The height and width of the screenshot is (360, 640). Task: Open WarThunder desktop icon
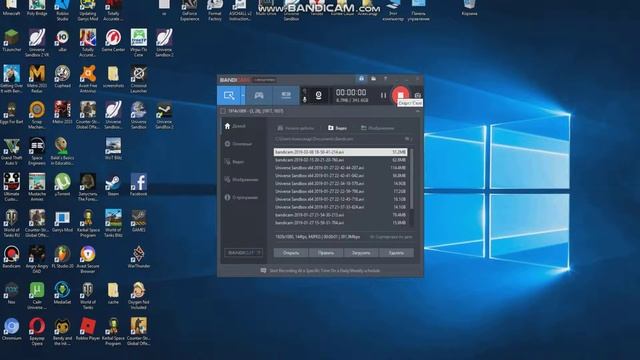[x=139, y=257]
